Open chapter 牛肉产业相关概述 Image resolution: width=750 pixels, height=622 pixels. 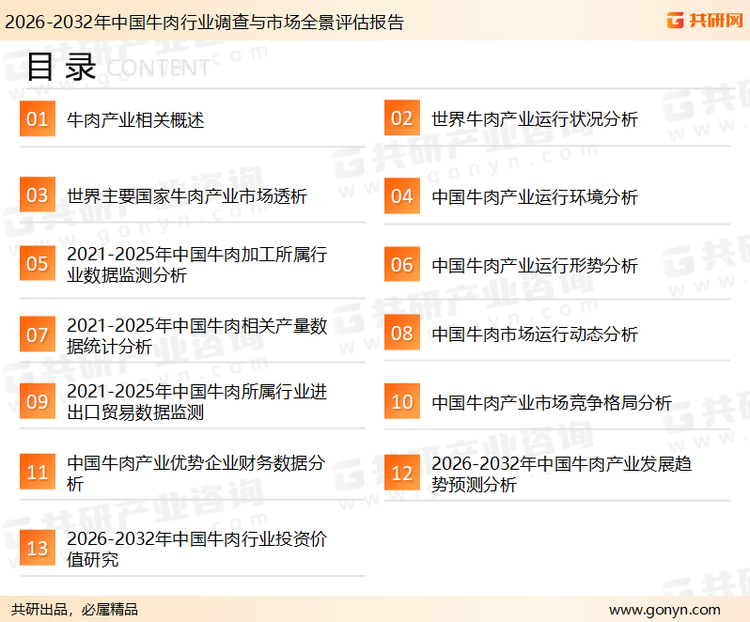pos(135,120)
